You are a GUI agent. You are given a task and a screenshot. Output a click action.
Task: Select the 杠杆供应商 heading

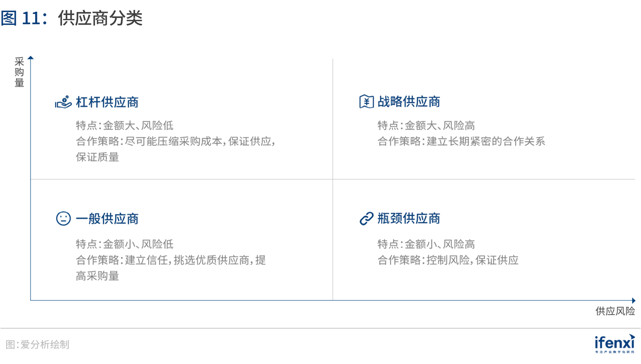[x=107, y=102]
